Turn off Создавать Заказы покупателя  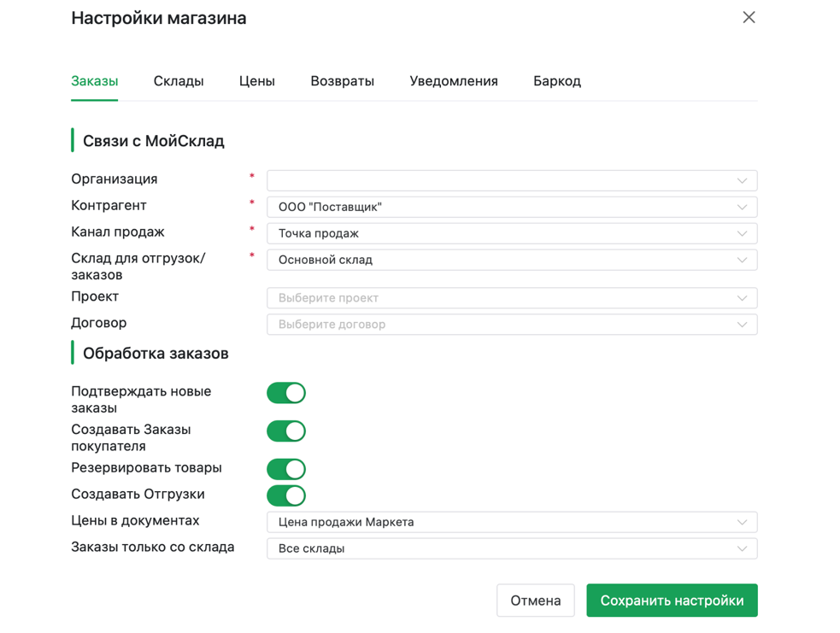(x=286, y=431)
